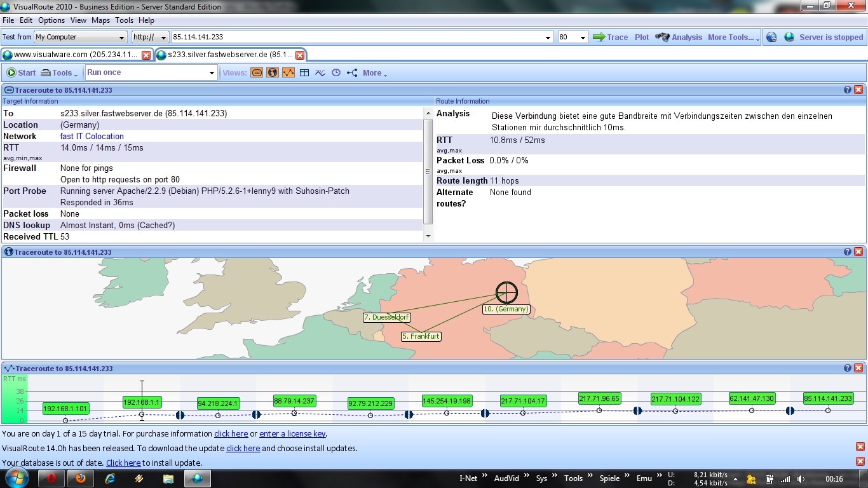Click the Server is stopped status

pos(831,37)
